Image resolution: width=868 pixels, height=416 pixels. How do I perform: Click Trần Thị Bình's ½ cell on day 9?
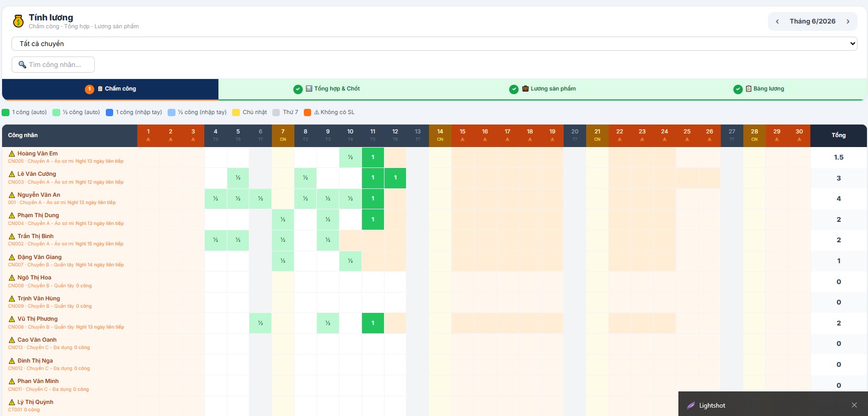click(328, 240)
